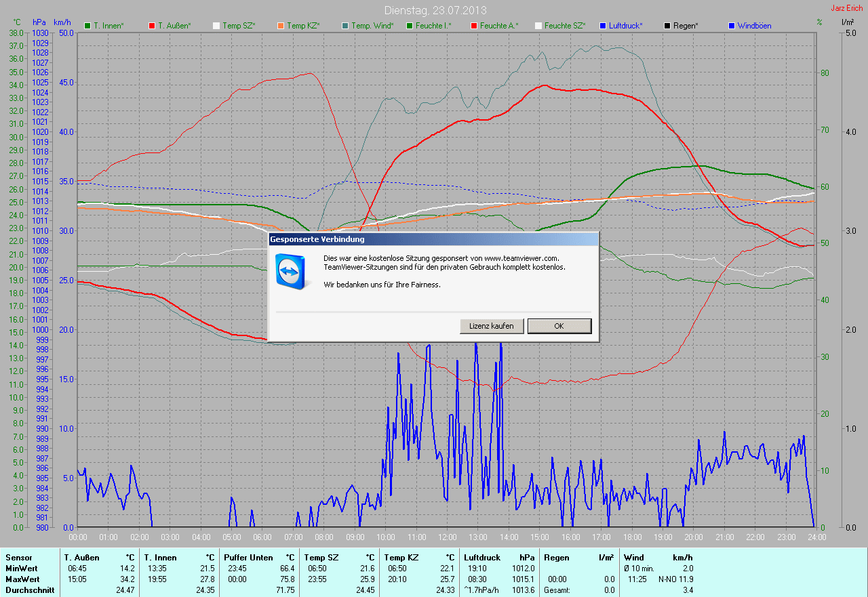The width and height of the screenshot is (868, 597).
Task: Toggle the Feuchte A. legend label
Action: click(498, 26)
